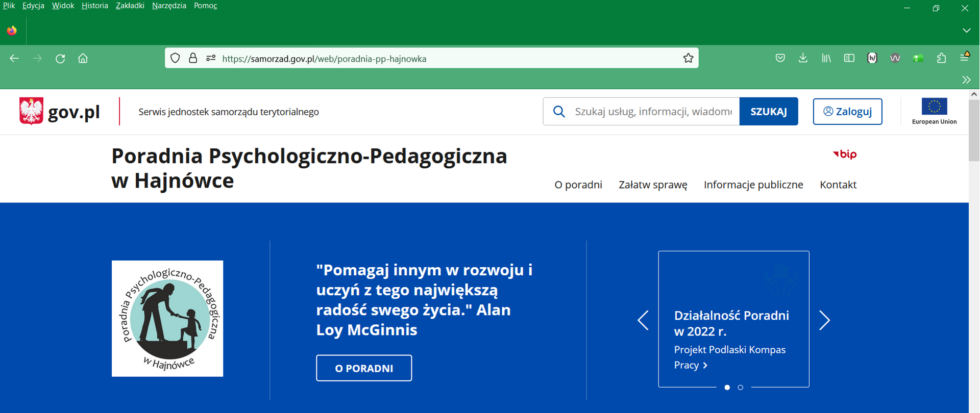Open the O poradni navigation item
The image size is (980, 413).
(x=578, y=185)
